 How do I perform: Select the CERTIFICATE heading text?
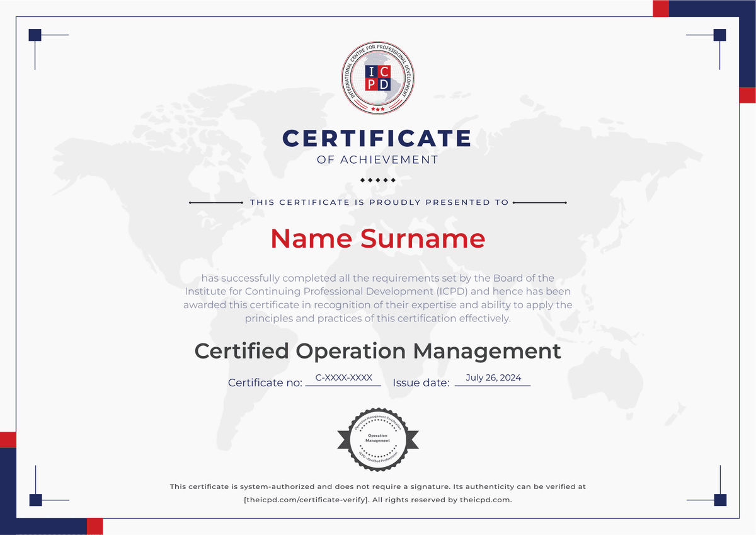coord(377,138)
